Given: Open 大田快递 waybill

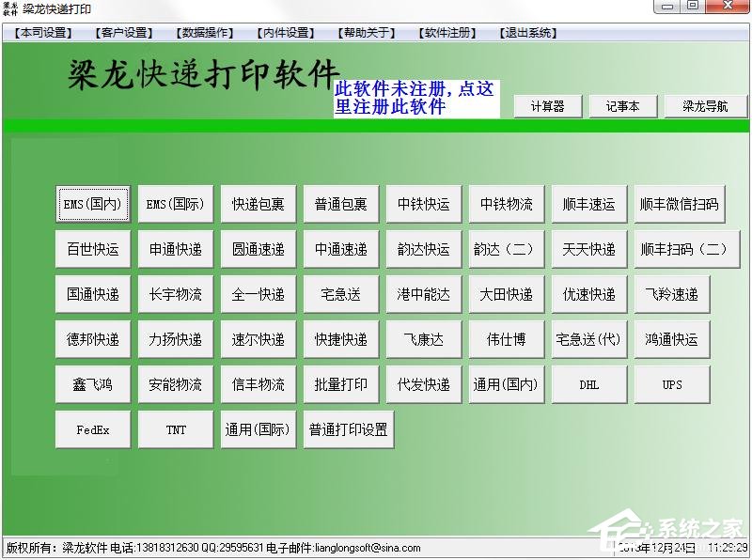Looking at the screenshot, I should [507, 294].
